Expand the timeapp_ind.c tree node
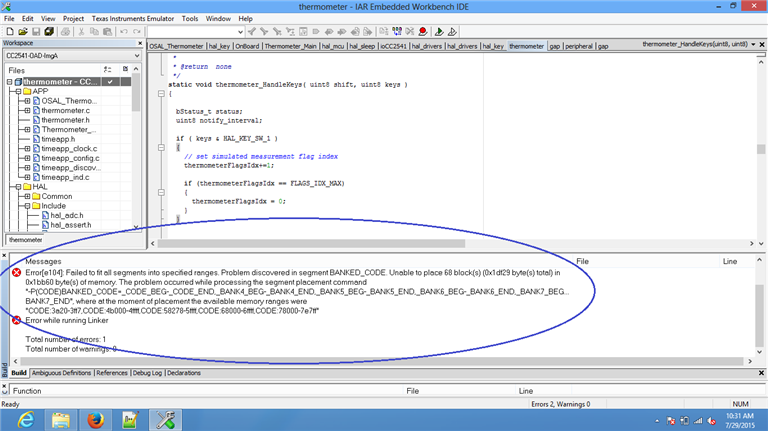The width and height of the screenshot is (768, 431). (x=27, y=177)
